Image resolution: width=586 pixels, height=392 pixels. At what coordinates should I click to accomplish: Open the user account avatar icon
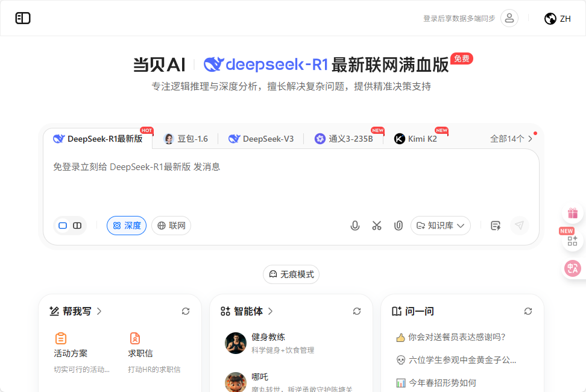click(x=509, y=18)
